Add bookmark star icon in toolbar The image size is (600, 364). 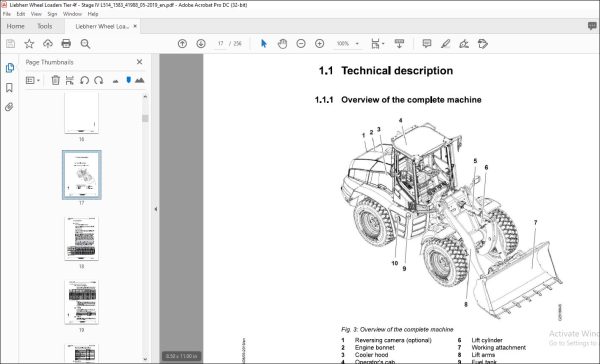click(x=29, y=44)
